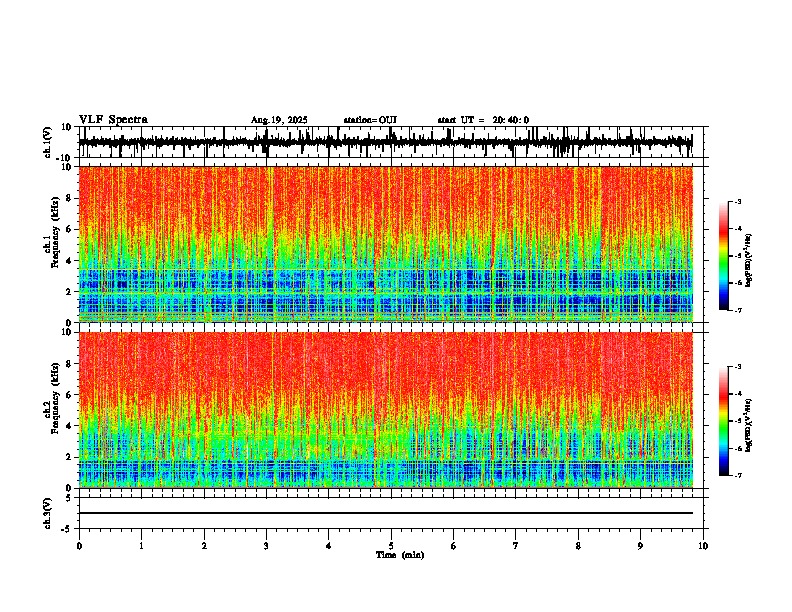Viewport: 792px width, 612px height.
Task: Click the flat ch.3 voltage trace line
Action: click(x=386, y=513)
